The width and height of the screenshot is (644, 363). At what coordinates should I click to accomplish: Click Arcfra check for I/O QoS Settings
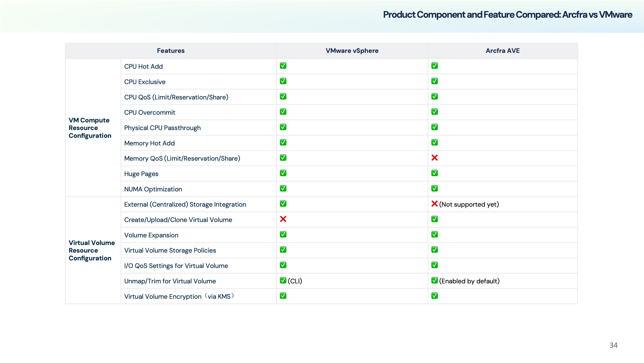tap(434, 265)
